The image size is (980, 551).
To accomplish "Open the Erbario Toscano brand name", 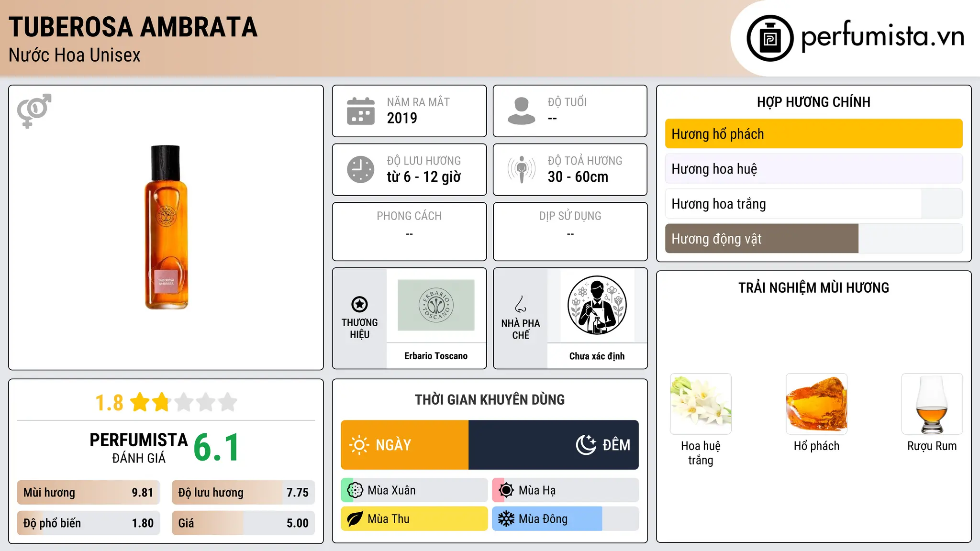I will click(x=436, y=356).
